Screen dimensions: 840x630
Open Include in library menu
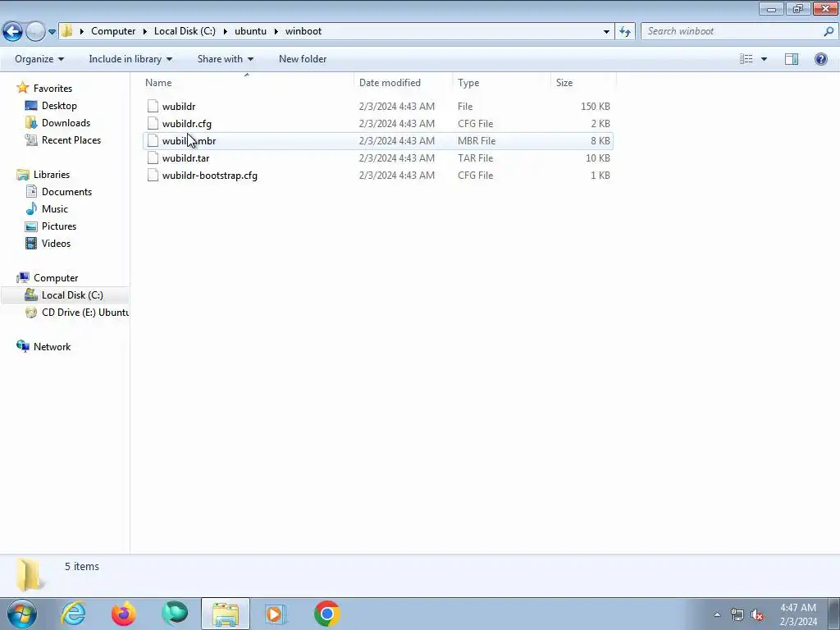(x=130, y=59)
